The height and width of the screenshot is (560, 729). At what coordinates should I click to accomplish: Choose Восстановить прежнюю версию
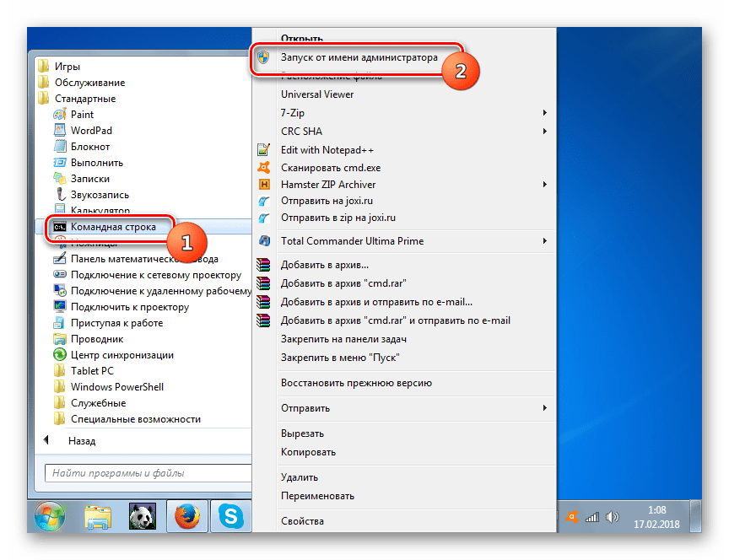point(356,383)
